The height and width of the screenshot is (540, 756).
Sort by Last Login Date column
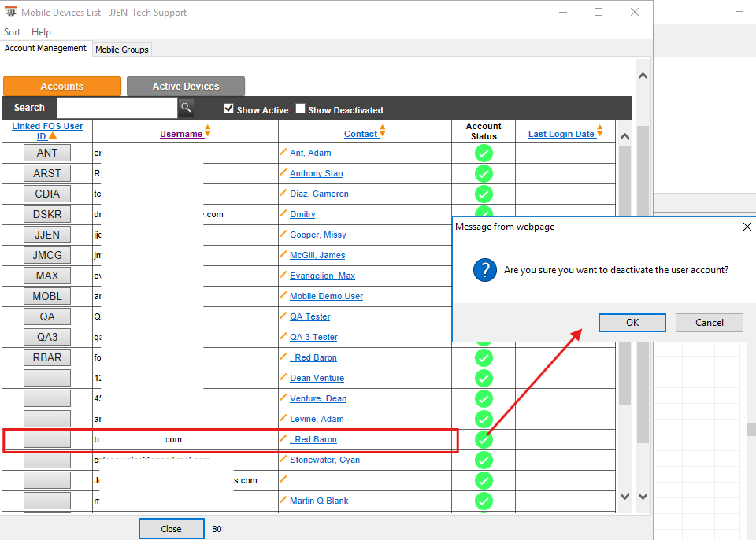tap(561, 134)
